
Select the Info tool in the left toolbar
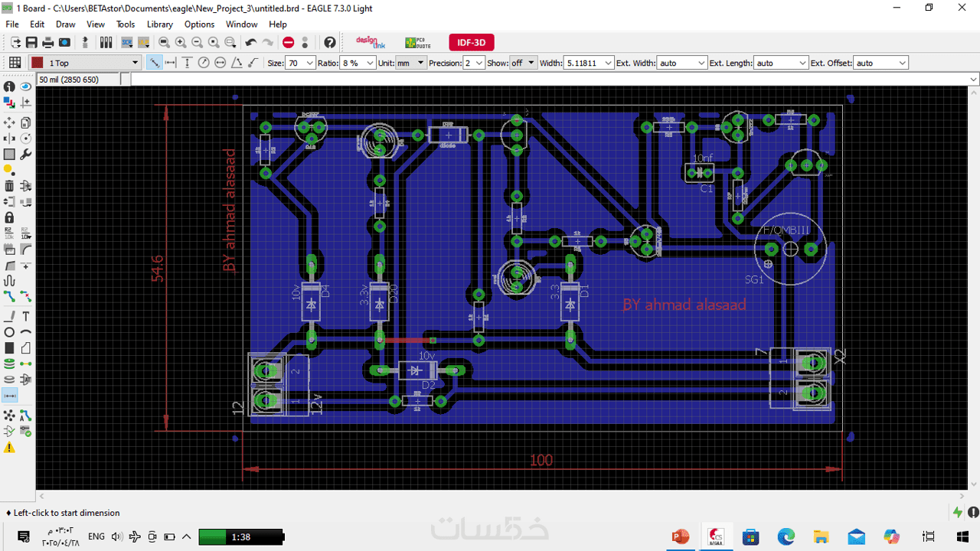pos(9,86)
